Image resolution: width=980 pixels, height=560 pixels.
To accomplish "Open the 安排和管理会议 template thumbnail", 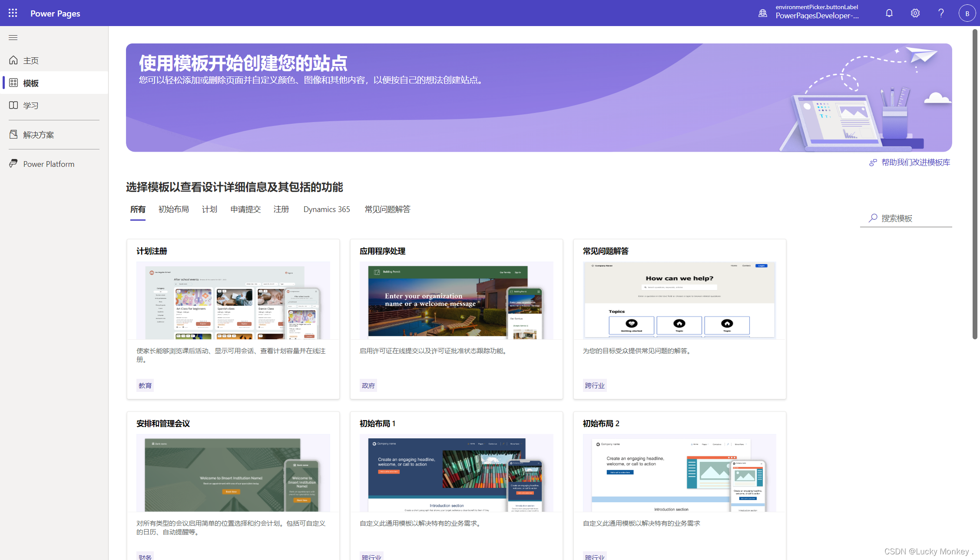I will (233, 473).
